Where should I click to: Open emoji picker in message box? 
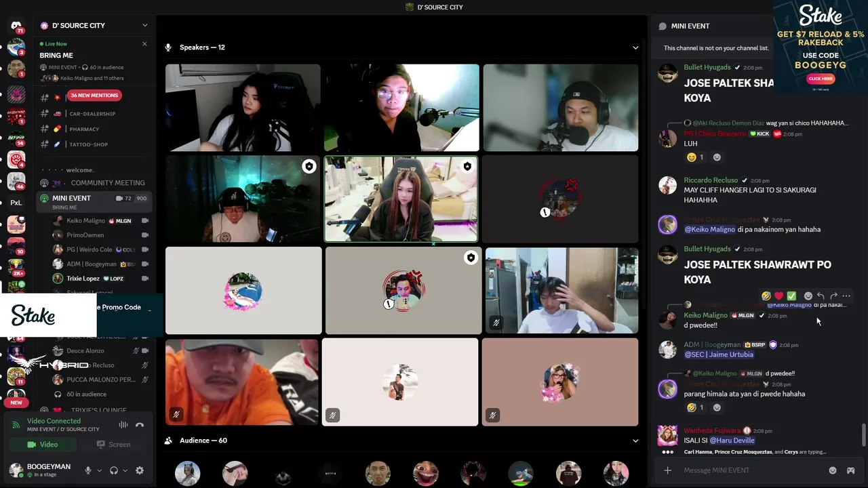833,470
